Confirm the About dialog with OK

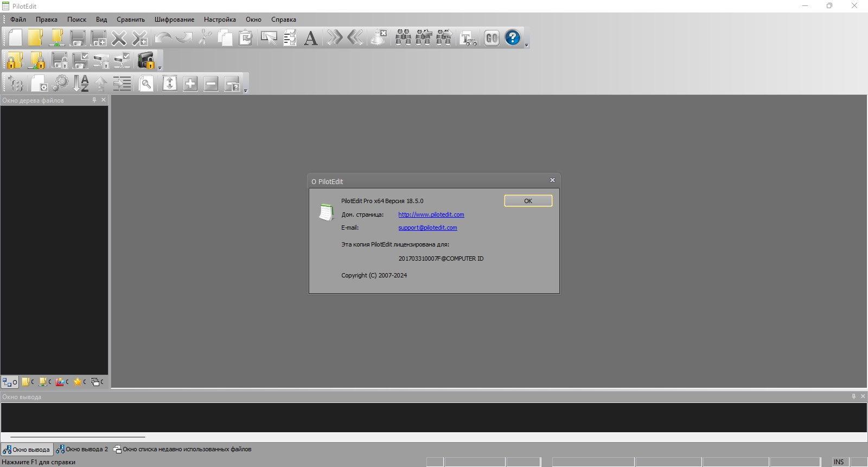click(x=528, y=201)
